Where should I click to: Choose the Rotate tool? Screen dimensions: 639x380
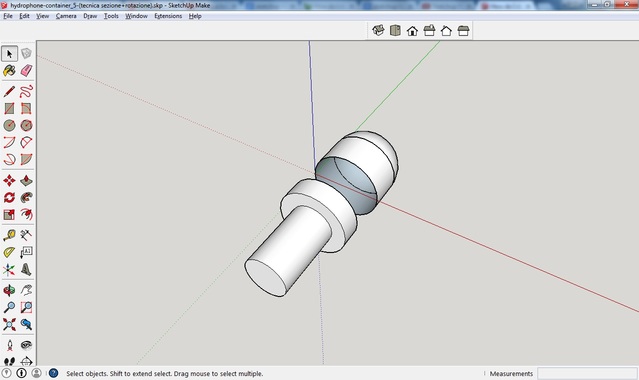(9, 197)
